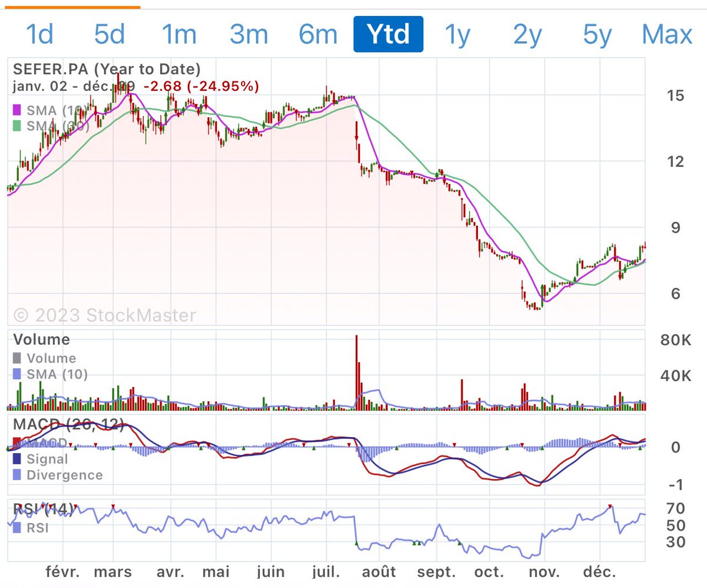The height and width of the screenshot is (588, 707).
Task: Switch to the 3m range tab
Action: (x=249, y=35)
